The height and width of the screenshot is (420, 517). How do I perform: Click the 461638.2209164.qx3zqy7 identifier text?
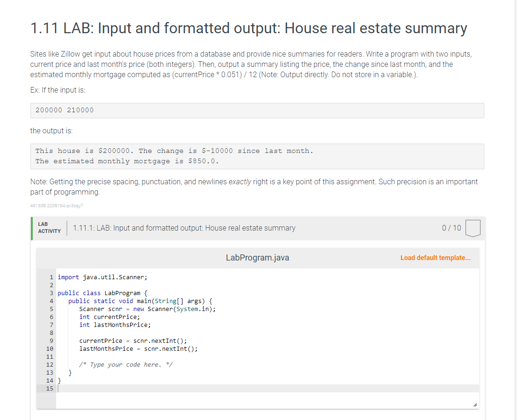[57, 205]
